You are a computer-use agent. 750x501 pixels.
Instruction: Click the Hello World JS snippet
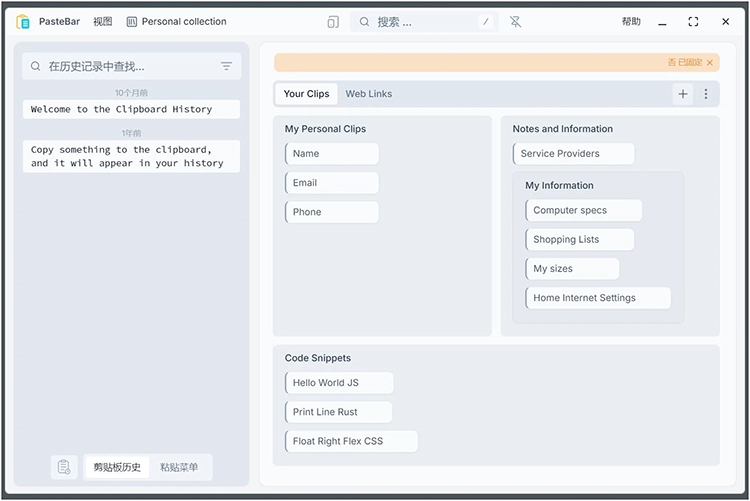pyautogui.click(x=338, y=383)
